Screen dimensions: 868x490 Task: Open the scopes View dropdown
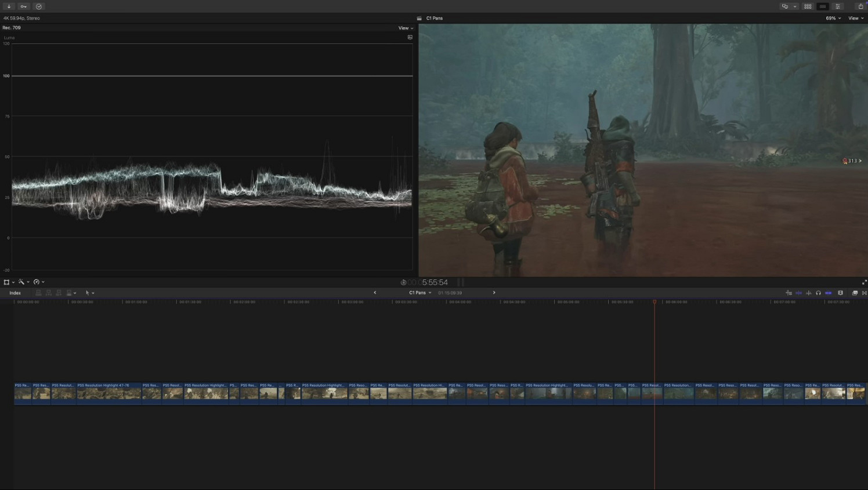(406, 28)
